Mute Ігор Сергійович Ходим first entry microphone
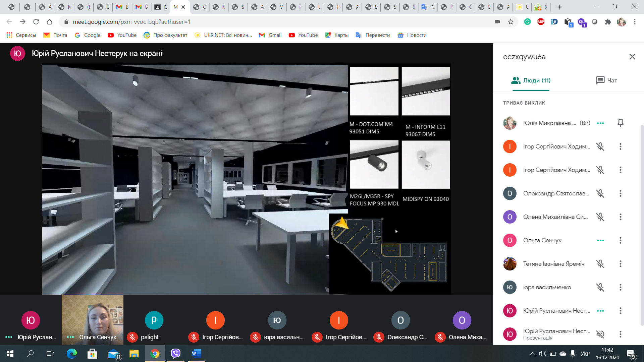Screen dimensions: 644x362 click(x=600, y=146)
